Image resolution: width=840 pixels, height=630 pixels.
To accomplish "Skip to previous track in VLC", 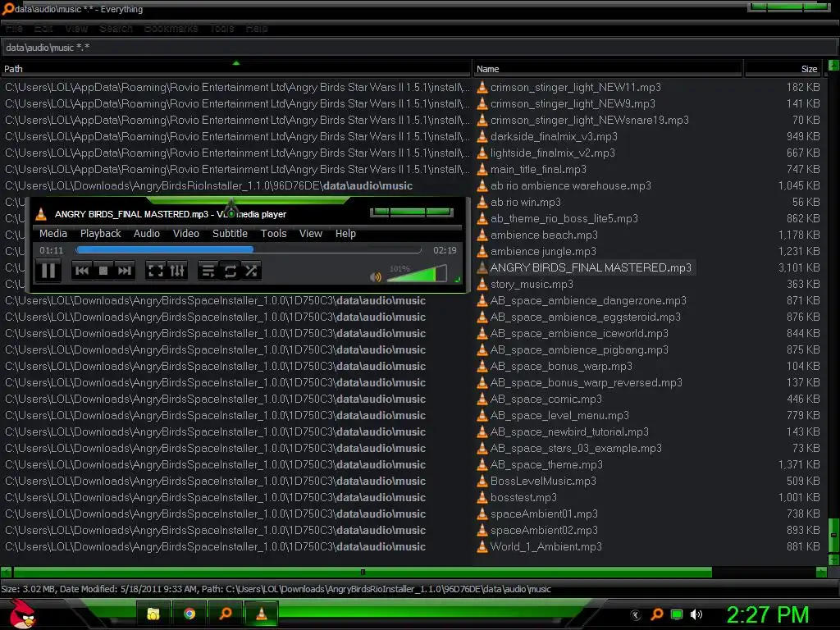I will [x=82, y=271].
